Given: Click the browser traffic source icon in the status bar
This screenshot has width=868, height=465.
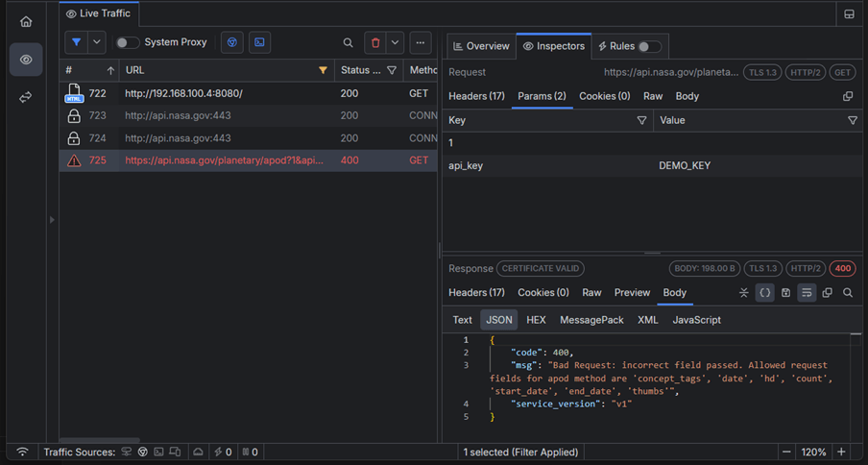Looking at the screenshot, I should coord(143,452).
